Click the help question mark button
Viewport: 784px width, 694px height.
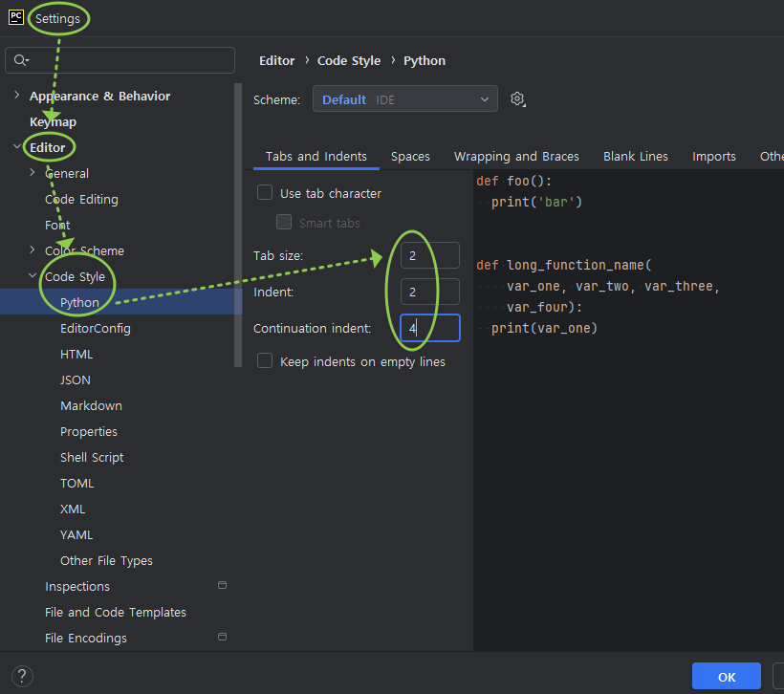tap(22, 677)
